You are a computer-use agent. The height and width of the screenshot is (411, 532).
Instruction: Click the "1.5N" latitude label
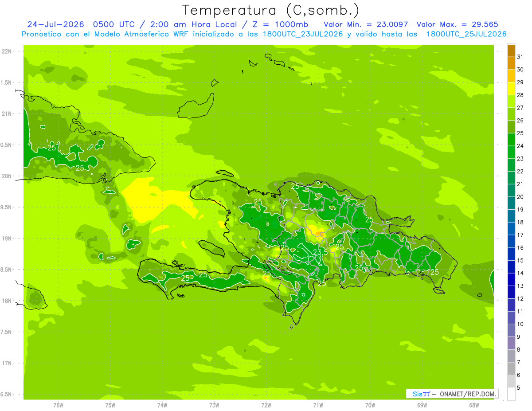click(x=6, y=82)
